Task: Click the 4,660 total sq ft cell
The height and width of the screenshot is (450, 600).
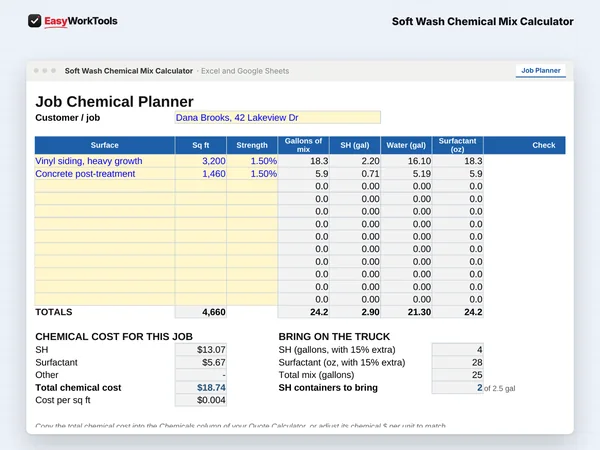Action: [x=201, y=312]
